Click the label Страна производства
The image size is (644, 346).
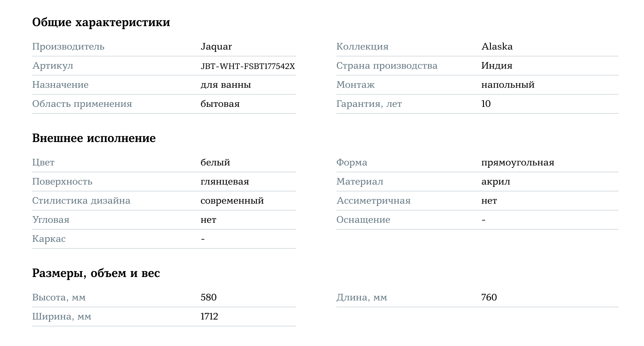coord(387,66)
